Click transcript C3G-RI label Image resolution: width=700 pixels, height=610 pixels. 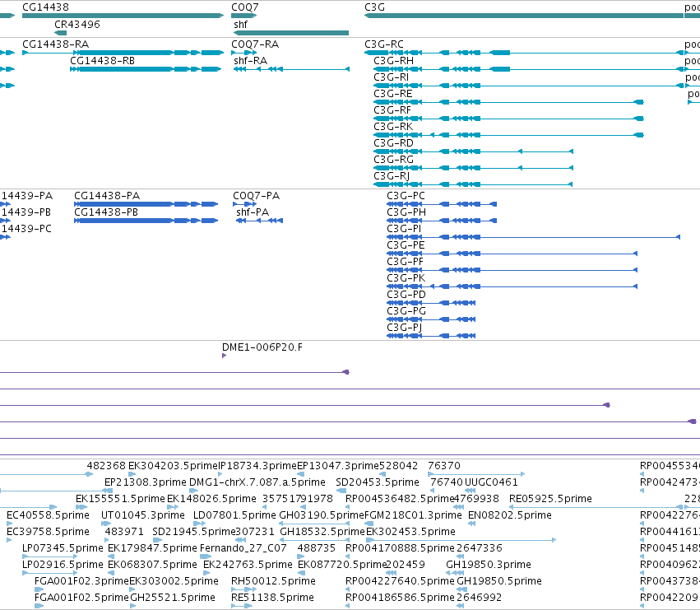(391, 77)
